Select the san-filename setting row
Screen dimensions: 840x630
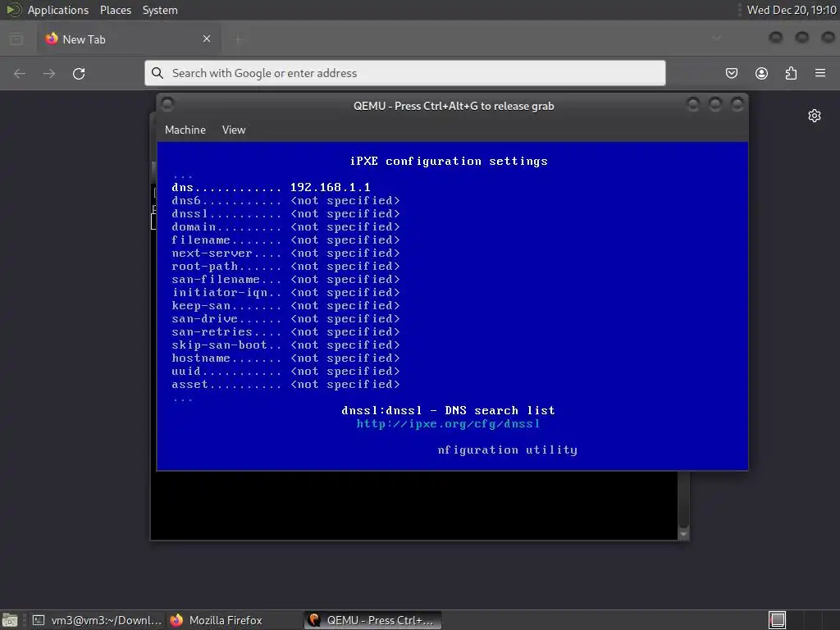pos(285,279)
